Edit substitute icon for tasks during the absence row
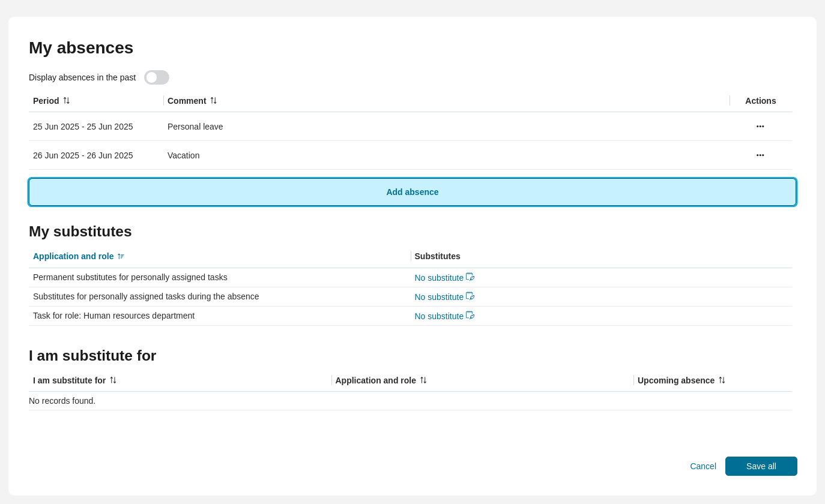The image size is (825, 504). click(470, 296)
